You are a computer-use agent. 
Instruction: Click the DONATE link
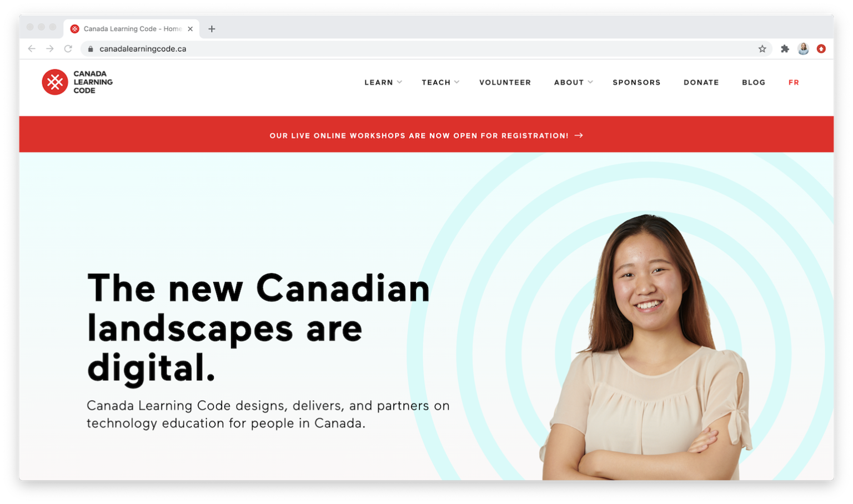coord(701,82)
